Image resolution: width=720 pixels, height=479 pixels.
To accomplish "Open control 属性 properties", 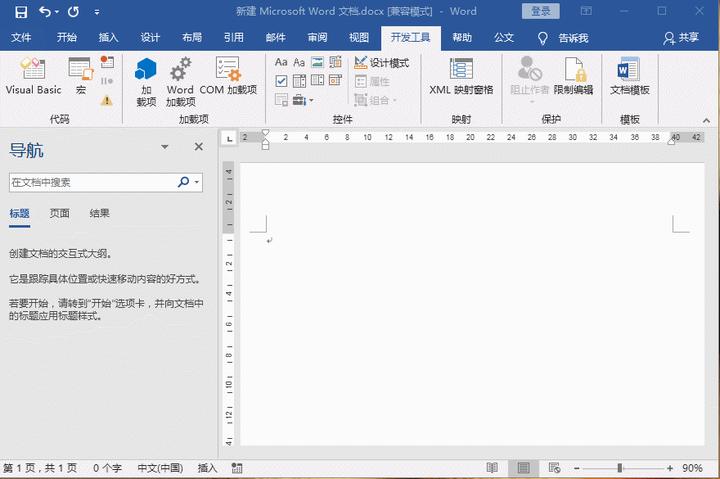I will (372, 82).
